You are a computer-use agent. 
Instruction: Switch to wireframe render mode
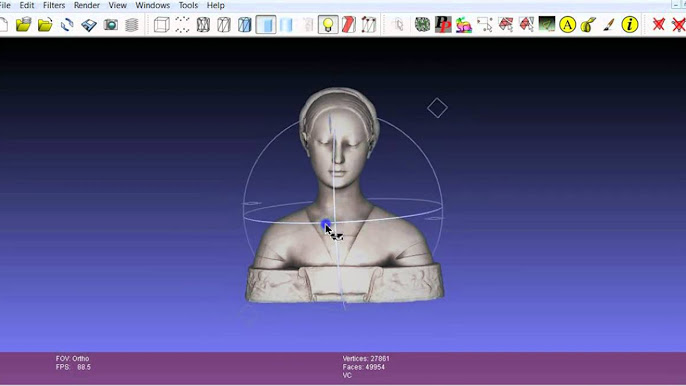point(203,25)
